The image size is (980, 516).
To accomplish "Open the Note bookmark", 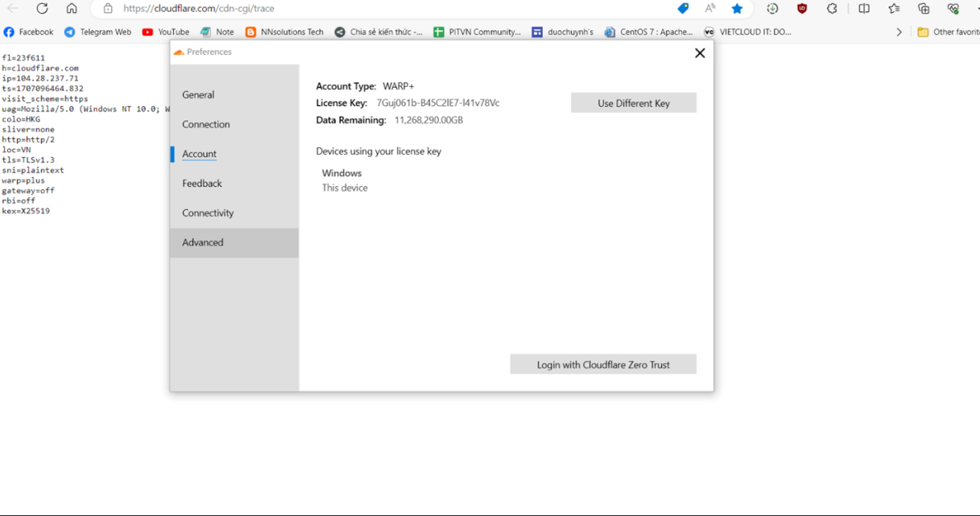I will coord(217,32).
